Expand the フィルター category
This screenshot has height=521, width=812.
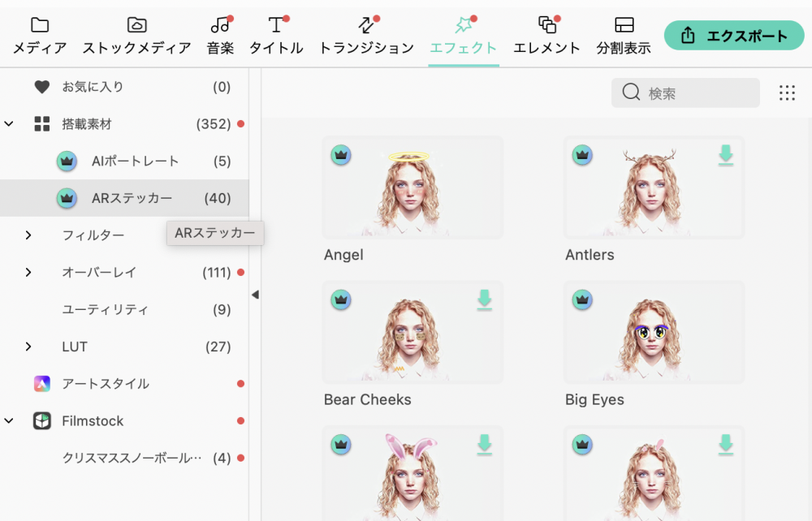point(28,235)
